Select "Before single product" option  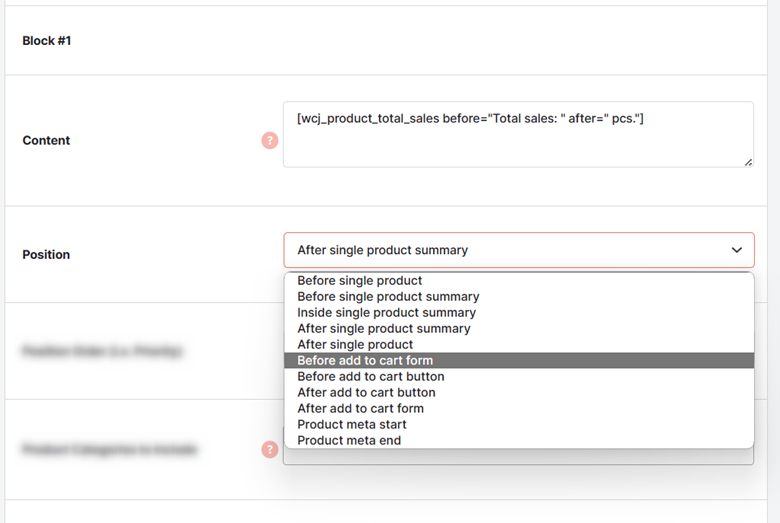click(519, 281)
